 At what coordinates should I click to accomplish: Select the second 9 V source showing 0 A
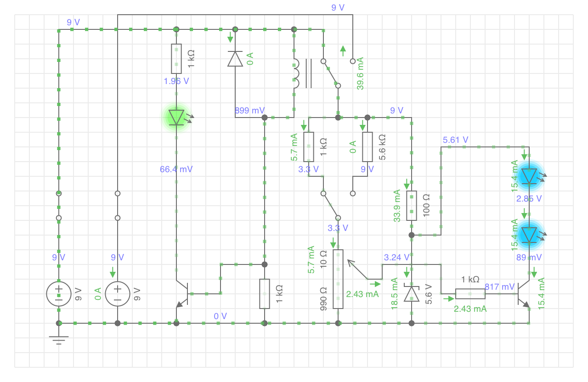[118, 294]
